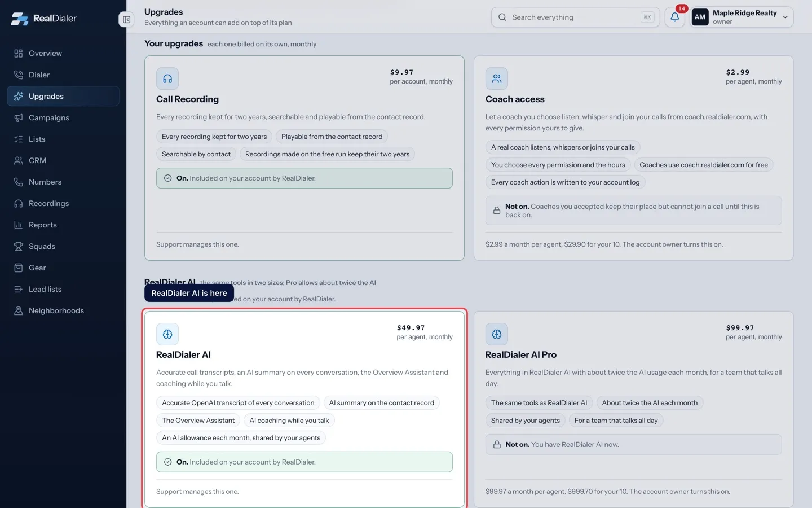Click the Dialer phone icon

[19, 75]
